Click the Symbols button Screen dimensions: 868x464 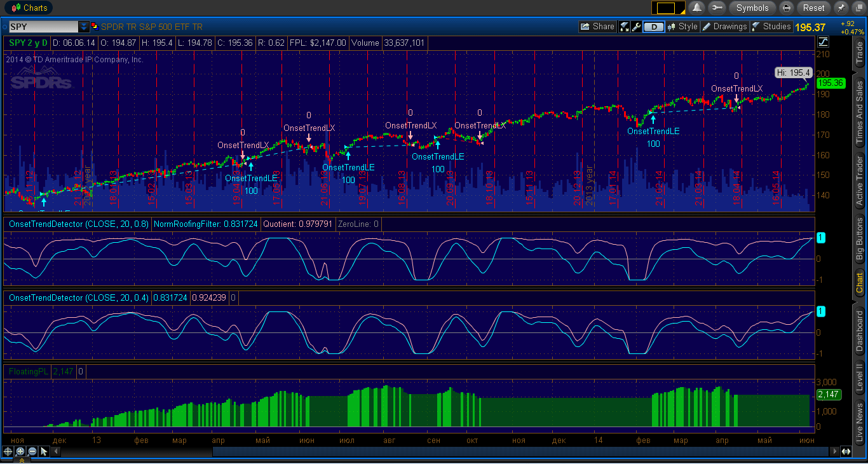752,8
